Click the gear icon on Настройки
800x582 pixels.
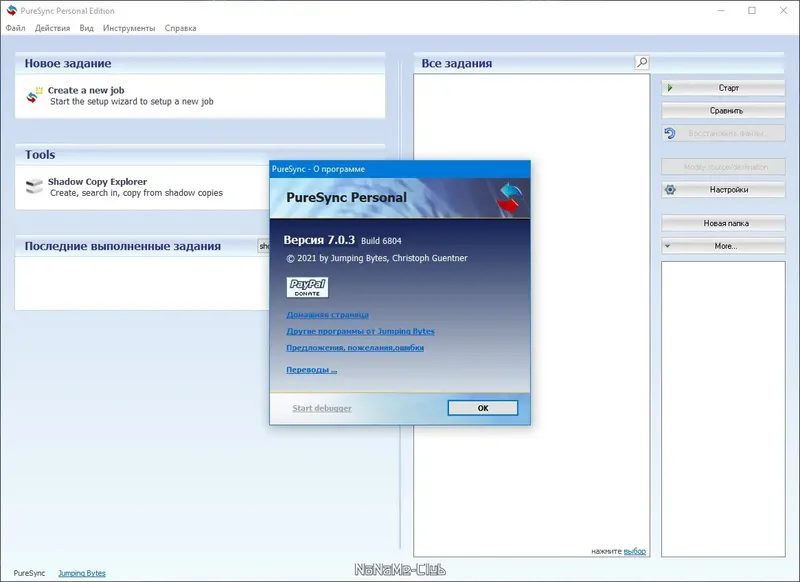point(670,190)
